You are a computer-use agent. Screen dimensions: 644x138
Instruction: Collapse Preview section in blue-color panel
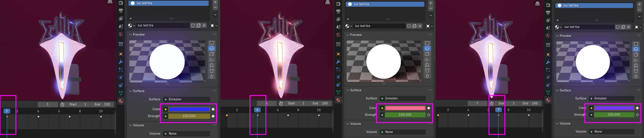[x=137, y=35]
